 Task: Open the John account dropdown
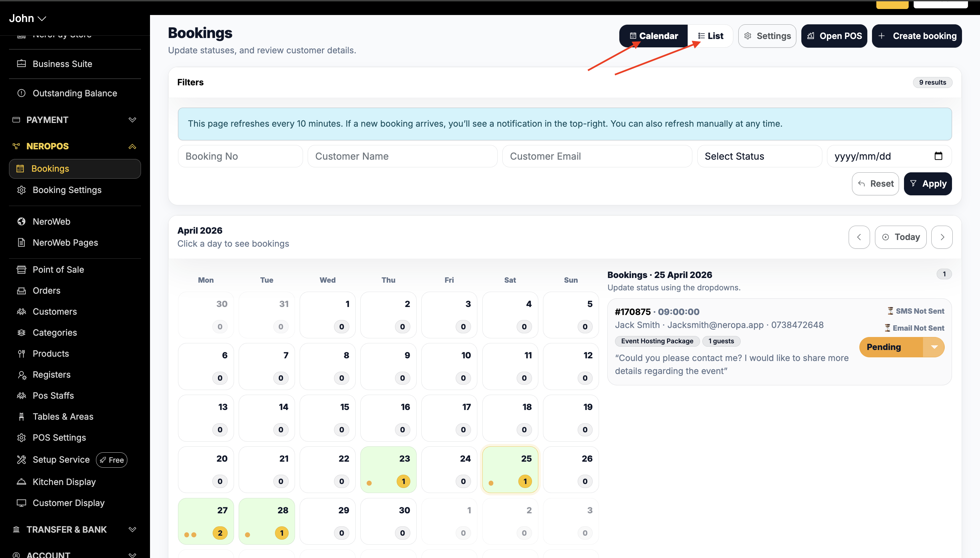[x=27, y=18]
